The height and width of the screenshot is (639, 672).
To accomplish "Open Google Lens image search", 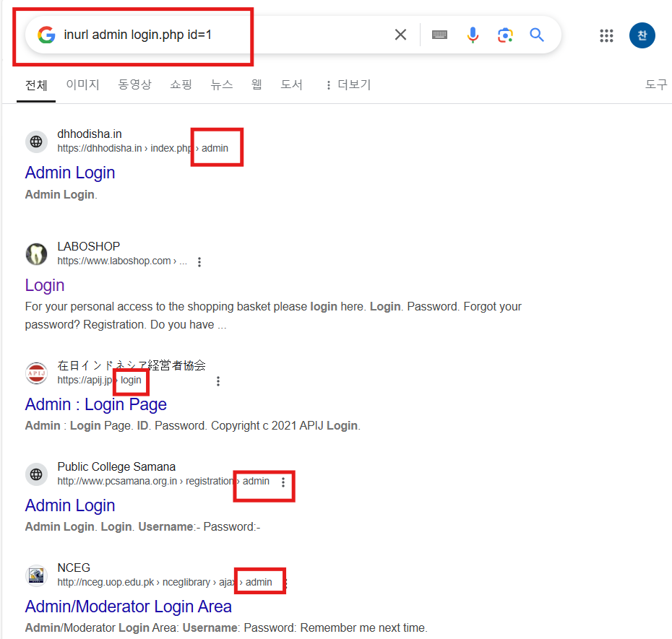I will [505, 35].
